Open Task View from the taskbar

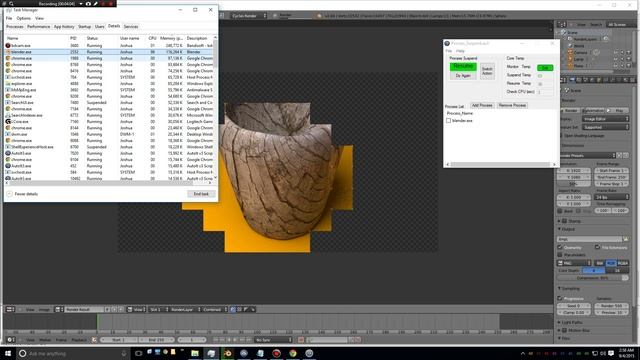[x=138, y=353]
